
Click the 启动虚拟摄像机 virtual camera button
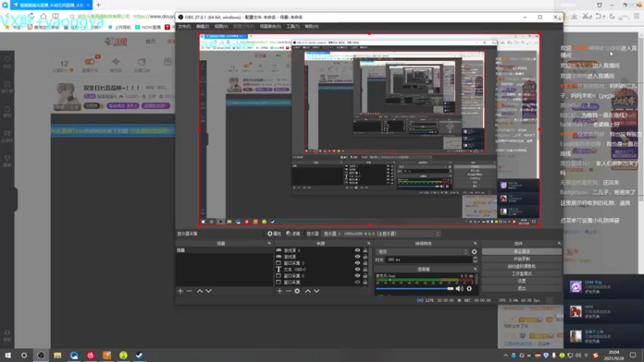(x=522, y=266)
